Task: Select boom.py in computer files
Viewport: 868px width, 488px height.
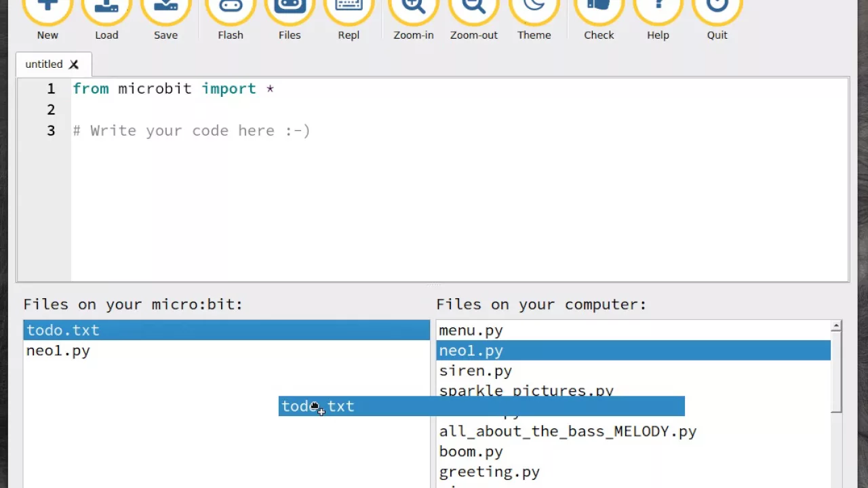Action: tap(633, 451)
